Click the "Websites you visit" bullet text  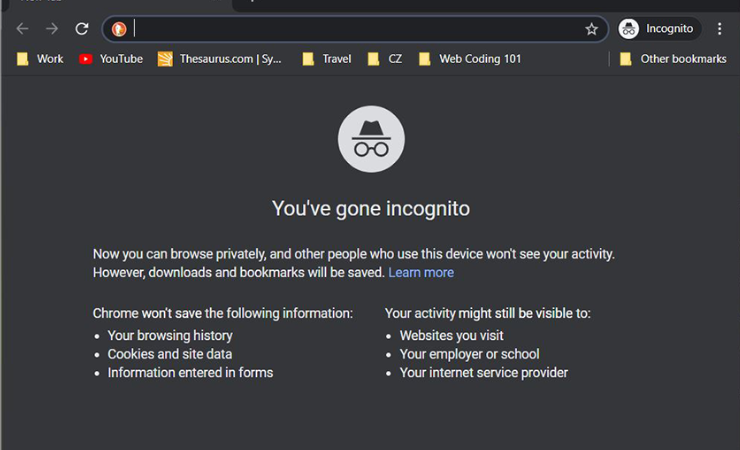[451, 336]
